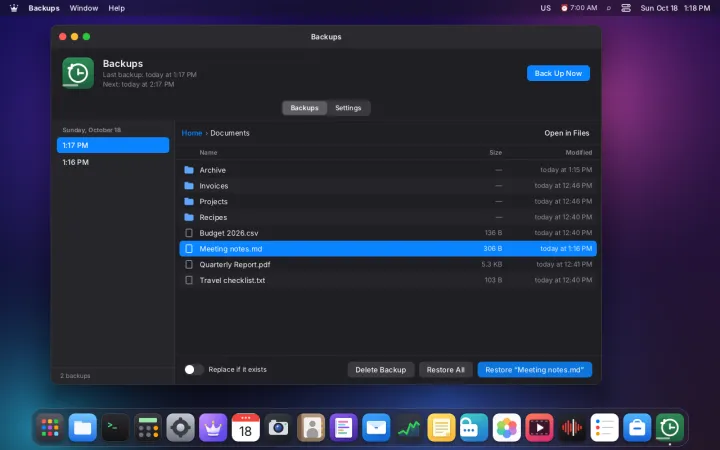Image resolution: width=720 pixels, height=450 pixels.
Task: Open the App Store bag in the dock
Action: point(637,428)
